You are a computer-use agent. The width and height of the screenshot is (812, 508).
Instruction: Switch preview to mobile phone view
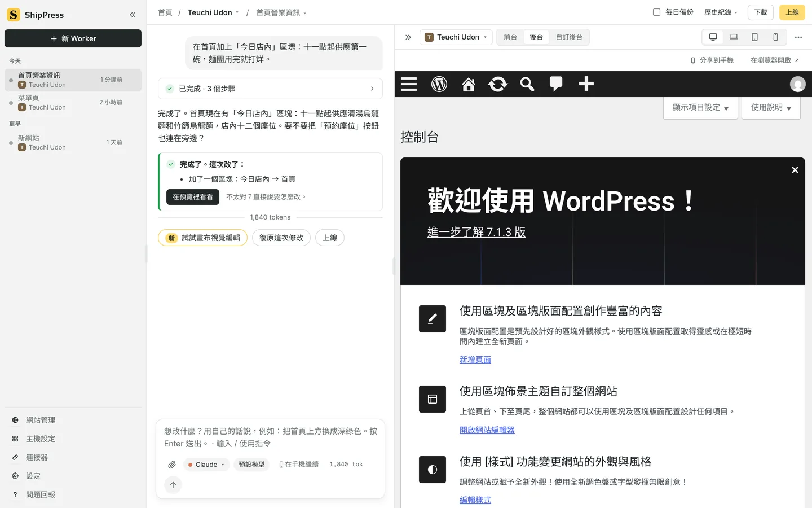point(775,37)
